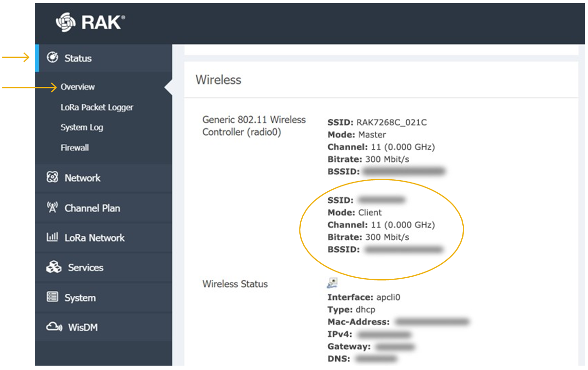Image resolution: width=588 pixels, height=370 pixels.
Task: Click the Generic 802.11 Wireless Controller label
Action: pyautogui.click(x=254, y=126)
